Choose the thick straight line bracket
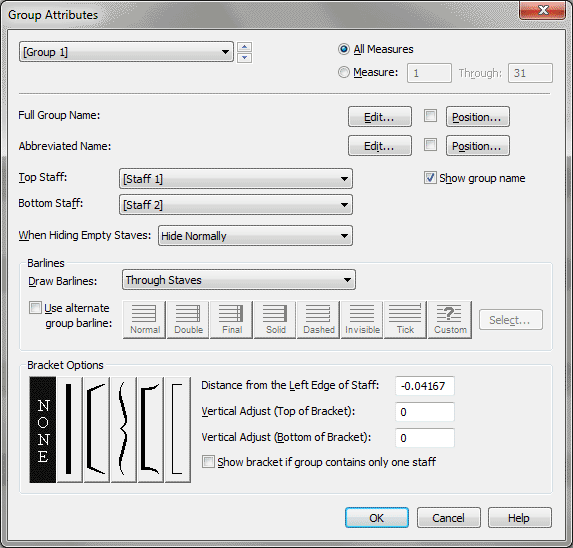The height and width of the screenshot is (548, 573). coord(69,430)
